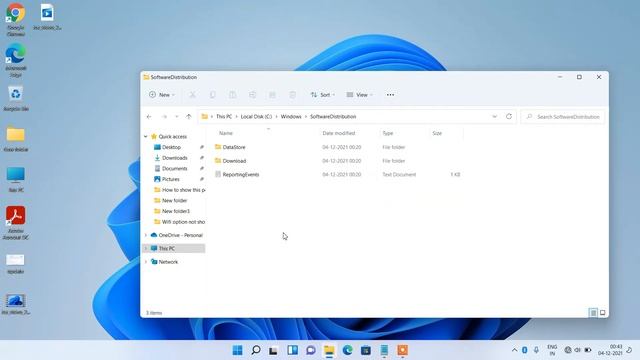The height and width of the screenshot is (360, 640).
Task: Click This PC in address breadcrumb
Action: point(224,117)
